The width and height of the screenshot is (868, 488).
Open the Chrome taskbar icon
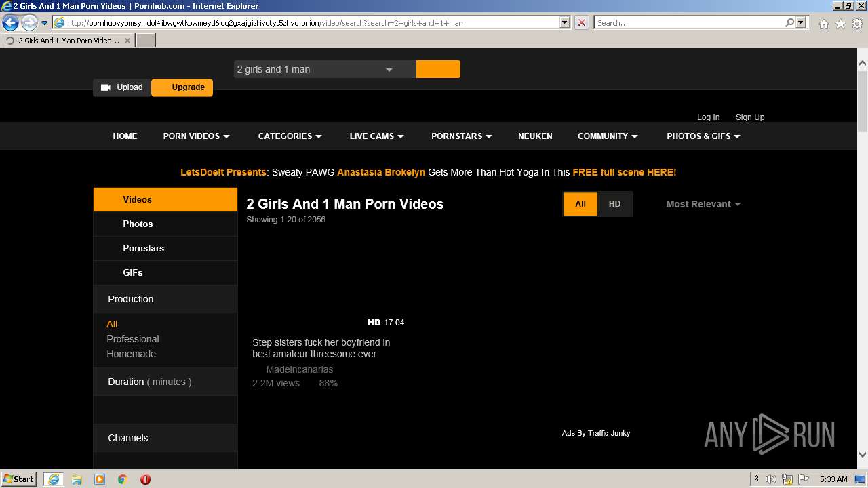[123, 479]
